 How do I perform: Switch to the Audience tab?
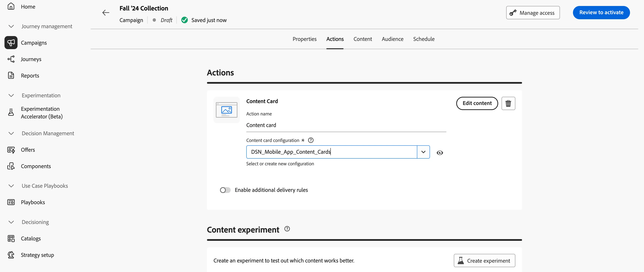coord(392,39)
